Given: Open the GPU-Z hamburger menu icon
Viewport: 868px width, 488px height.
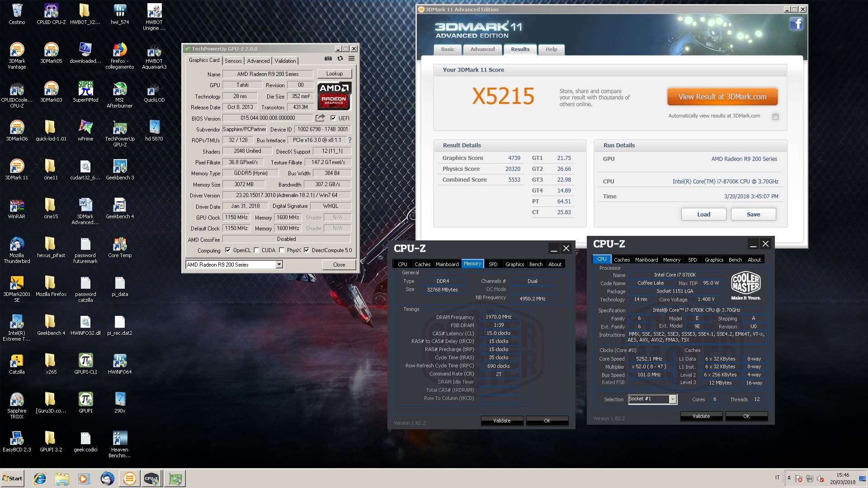Looking at the screenshot, I should point(351,59).
